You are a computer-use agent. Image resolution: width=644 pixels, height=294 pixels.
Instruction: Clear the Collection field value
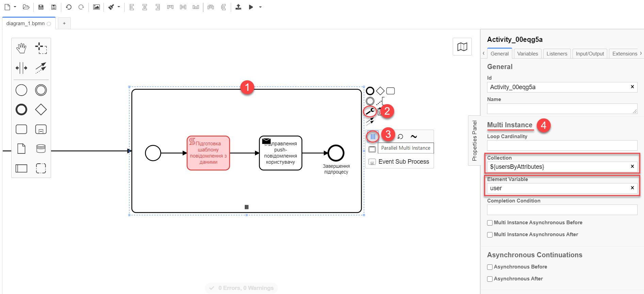click(632, 166)
